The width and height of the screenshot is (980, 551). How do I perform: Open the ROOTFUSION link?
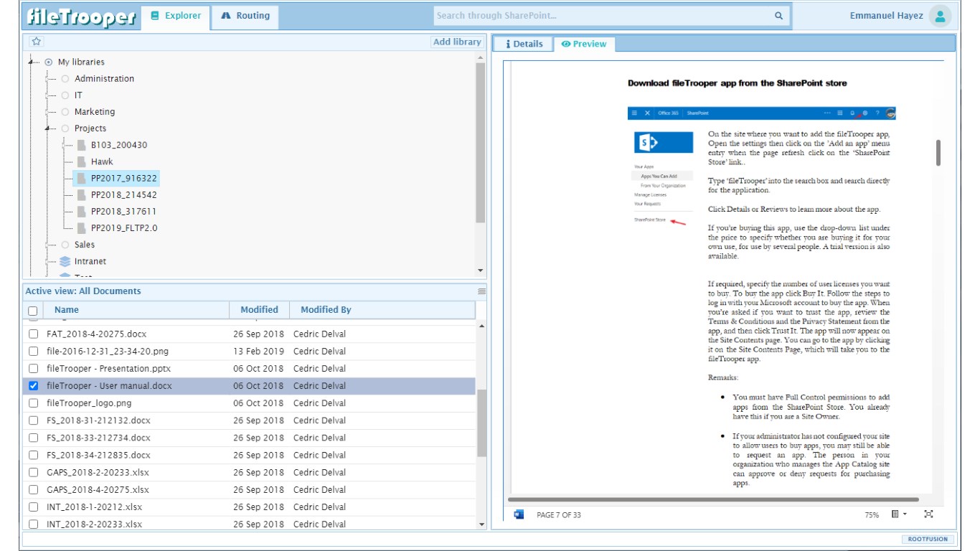pyautogui.click(x=928, y=540)
